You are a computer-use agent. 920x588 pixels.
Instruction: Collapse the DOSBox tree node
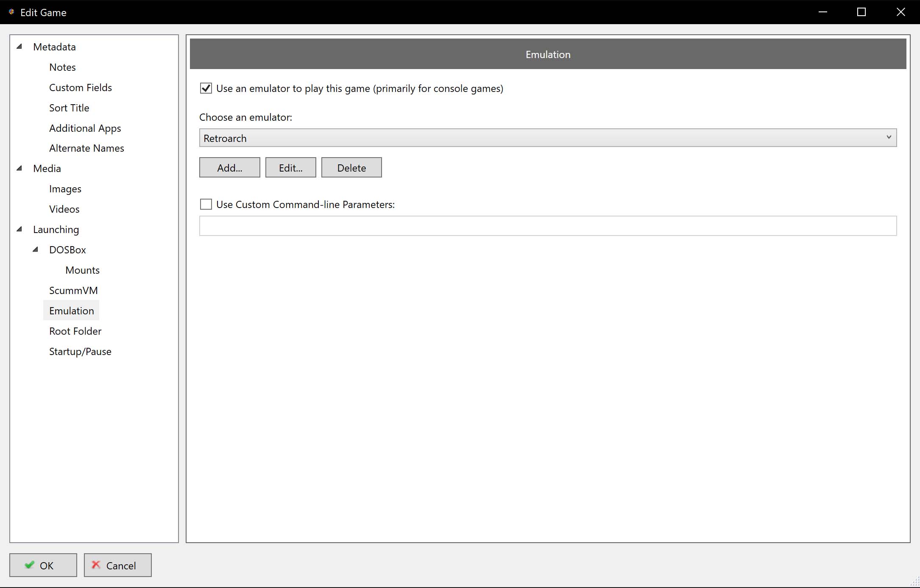tap(36, 250)
